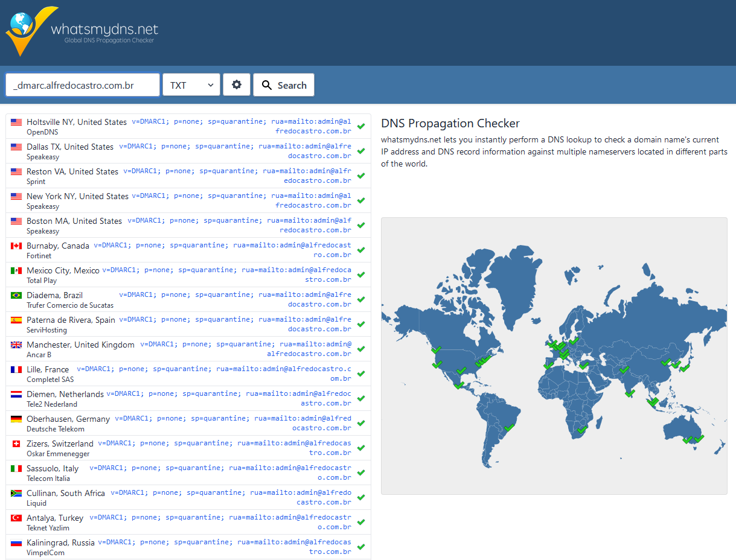Focus the _dmarc.alfredocastro.com.br domain input
This screenshot has width=736, height=560.
(x=83, y=85)
